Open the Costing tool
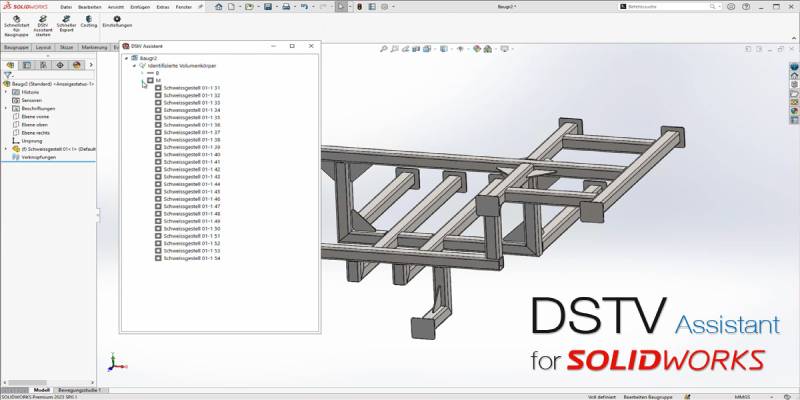Image resolution: width=800 pixels, height=400 pixels. (x=89, y=21)
